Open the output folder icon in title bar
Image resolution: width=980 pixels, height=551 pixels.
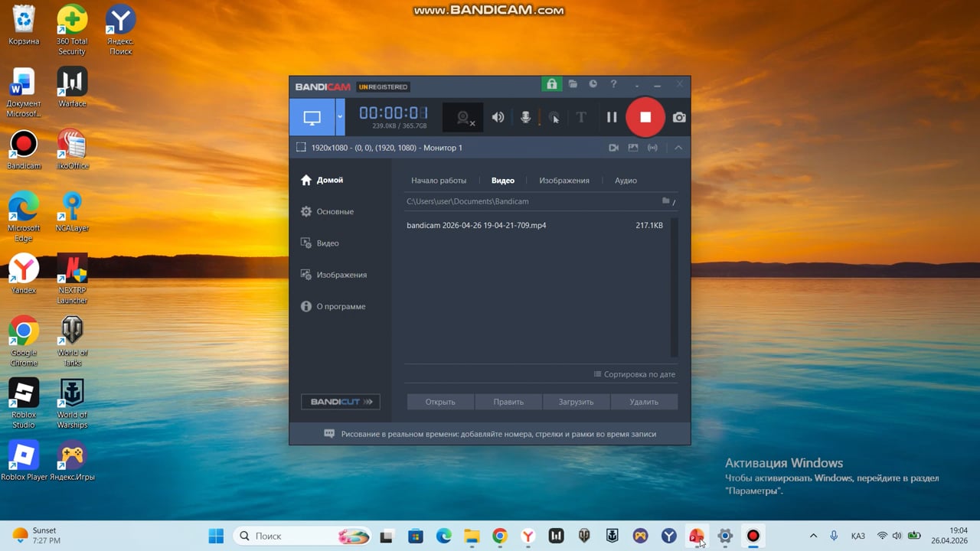573,84
